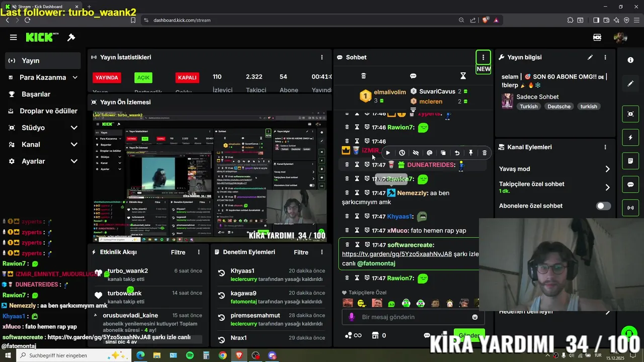Click the Windows Start button

[x=8, y=355]
